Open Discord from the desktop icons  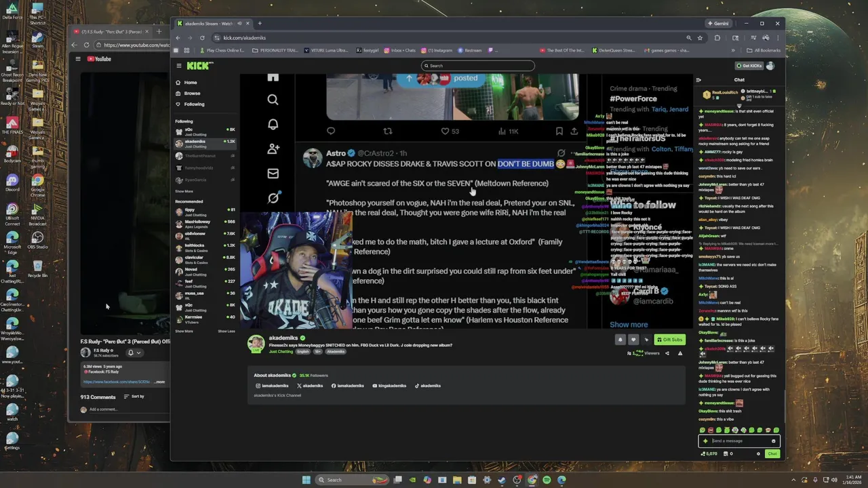[12, 181]
